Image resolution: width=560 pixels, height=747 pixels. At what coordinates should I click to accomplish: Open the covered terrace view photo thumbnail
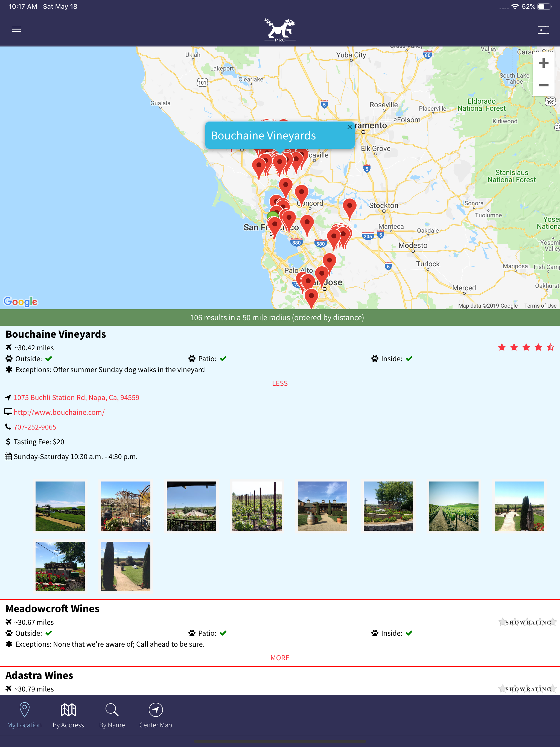[191, 506]
